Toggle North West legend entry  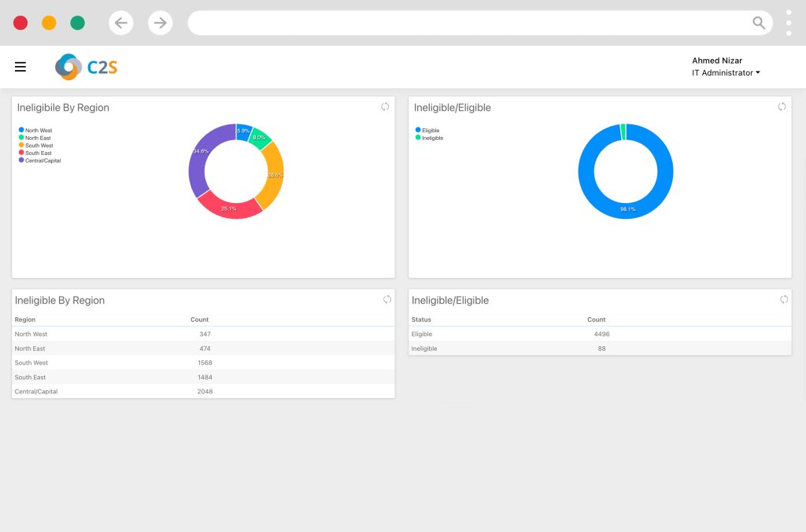pos(37,130)
